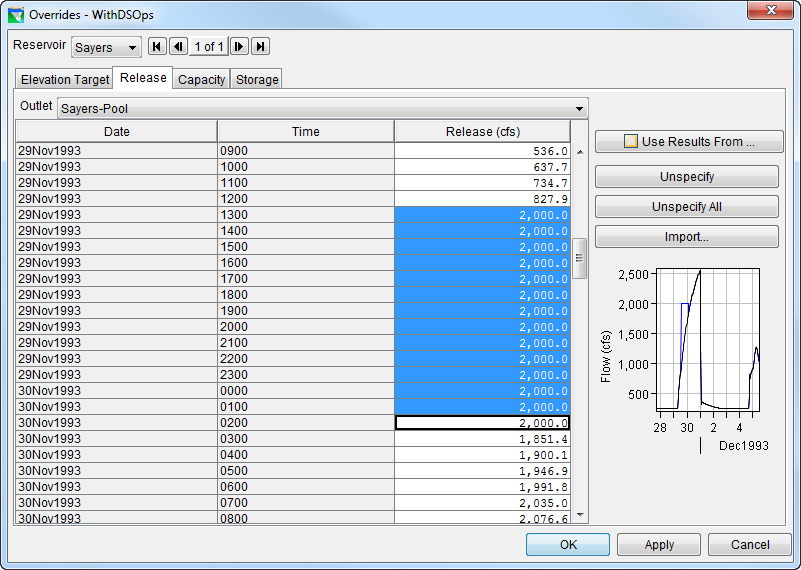Click the Release (cfs) column header
This screenshot has height=570, width=801.
[x=483, y=132]
